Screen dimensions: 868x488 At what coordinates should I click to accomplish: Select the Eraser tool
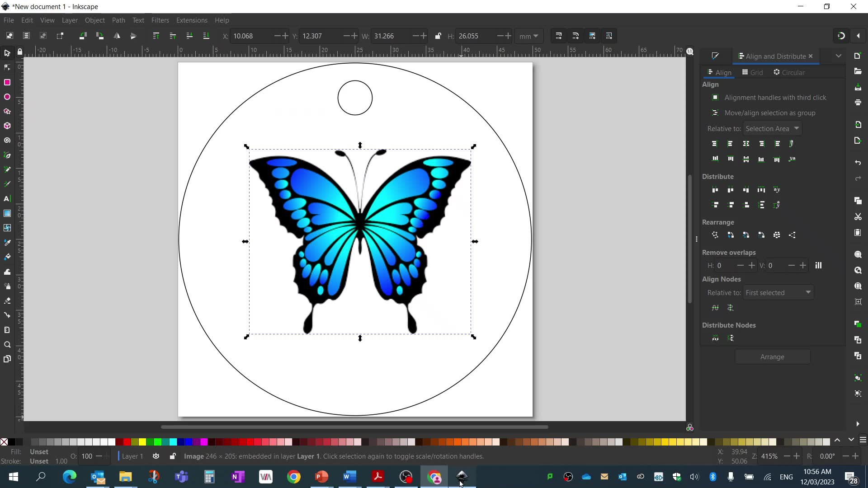pyautogui.click(x=7, y=300)
